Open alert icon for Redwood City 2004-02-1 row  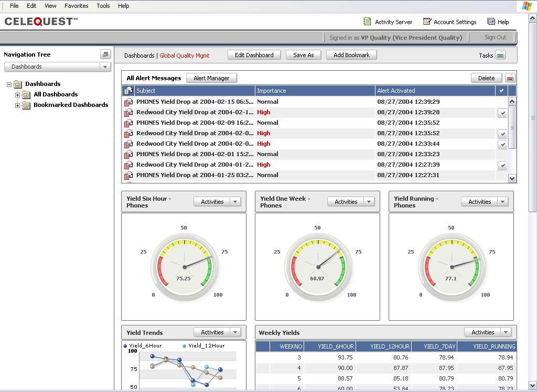[128, 112]
